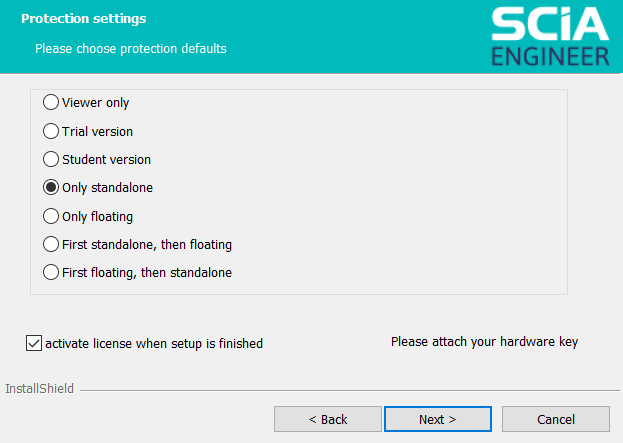
Task: Click the 'activate license when setup is finished' label text
Action: click(154, 344)
